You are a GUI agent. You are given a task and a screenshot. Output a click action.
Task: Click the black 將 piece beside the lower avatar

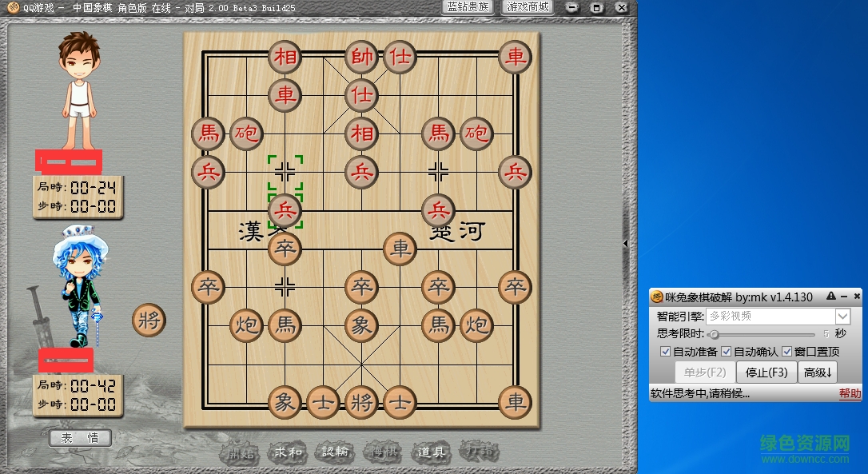pos(148,321)
